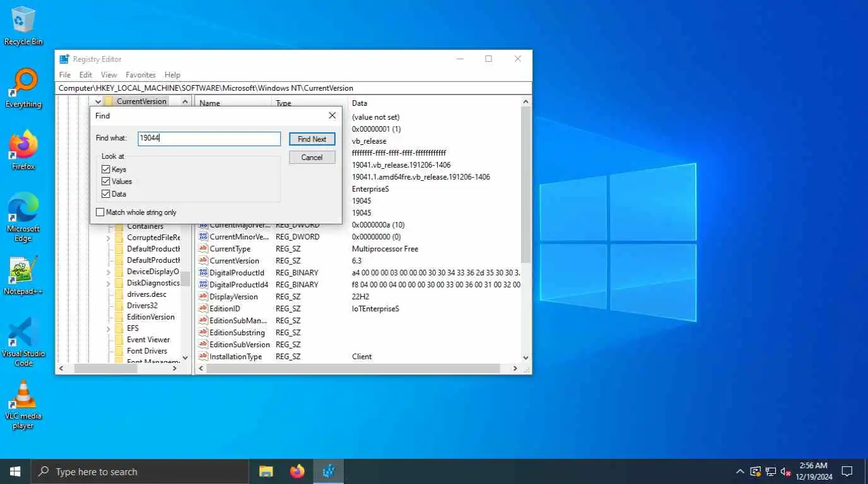Open the View menu

coord(109,74)
